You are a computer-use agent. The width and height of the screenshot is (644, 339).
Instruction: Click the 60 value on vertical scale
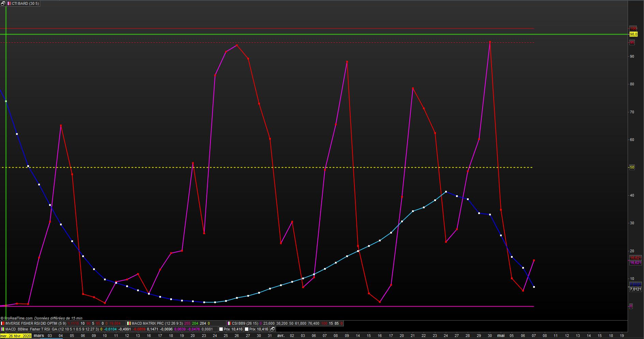(x=632, y=140)
